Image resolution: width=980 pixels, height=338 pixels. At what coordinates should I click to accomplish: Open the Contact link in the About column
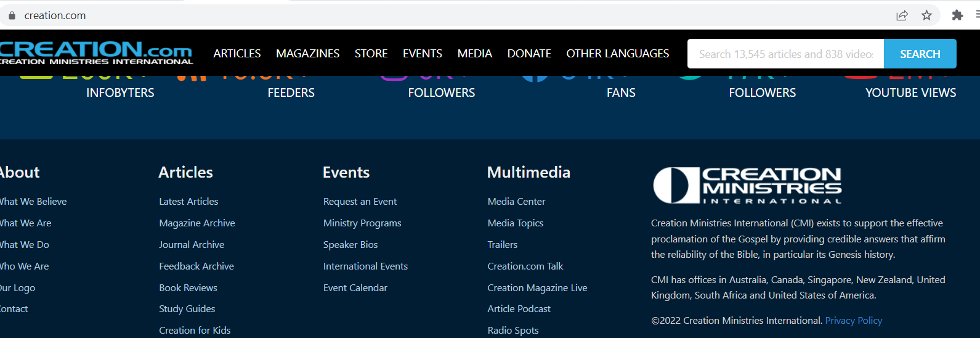[14, 309]
